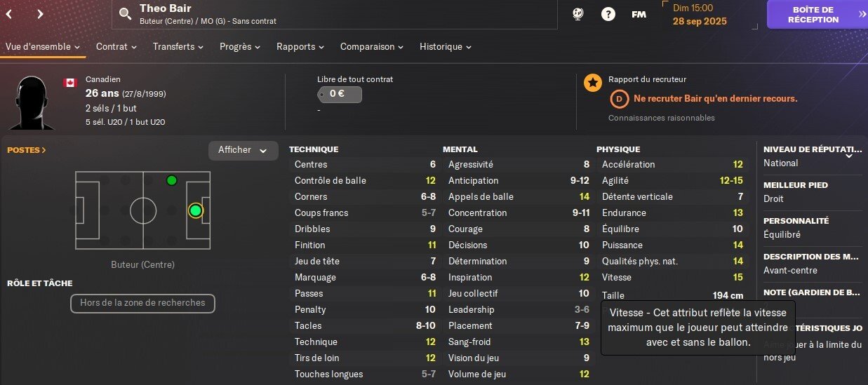Click the search magnifier icon

coord(125,14)
